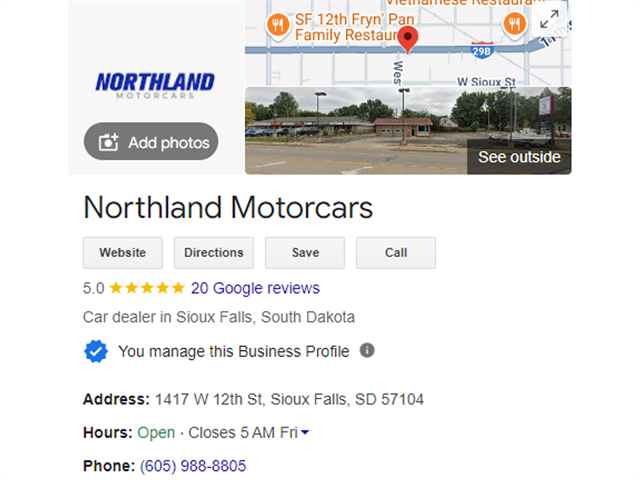The image size is (640, 480).
Task: Open the info icon beside Business Profile
Action: (x=367, y=350)
